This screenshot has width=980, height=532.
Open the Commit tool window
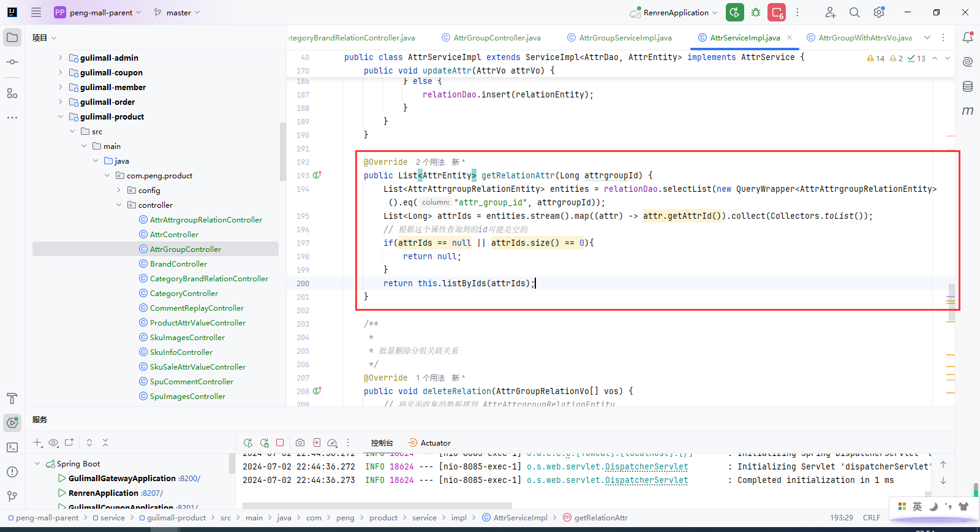pyautogui.click(x=12, y=62)
